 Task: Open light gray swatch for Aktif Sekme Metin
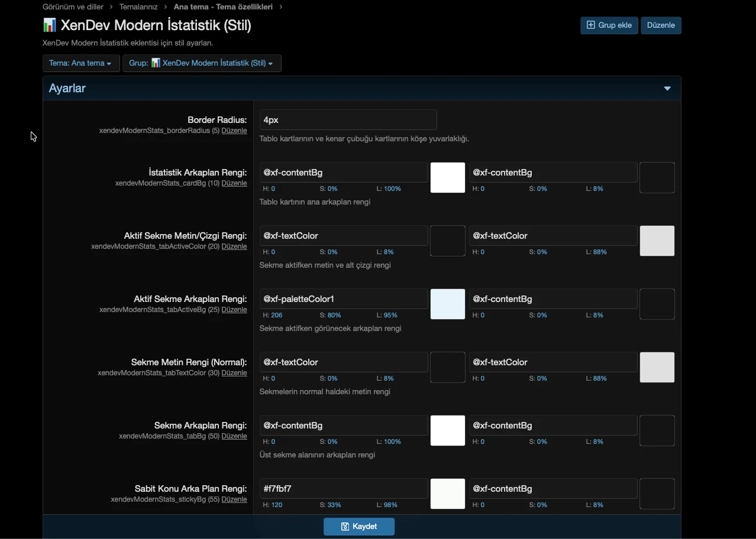tap(657, 241)
